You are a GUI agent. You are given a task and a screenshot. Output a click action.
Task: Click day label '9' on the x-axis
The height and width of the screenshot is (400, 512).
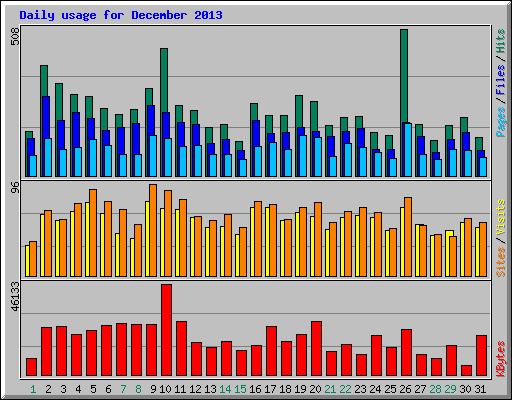point(153,389)
